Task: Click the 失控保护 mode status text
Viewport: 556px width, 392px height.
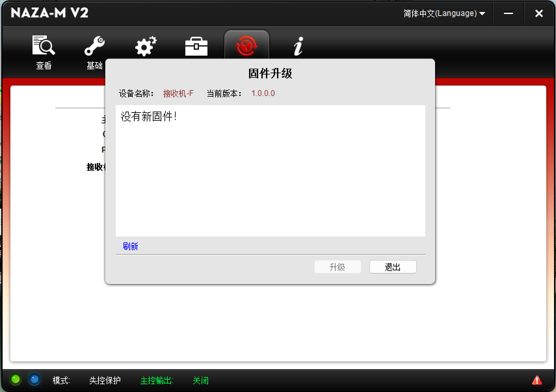Action: click(x=105, y=380)
